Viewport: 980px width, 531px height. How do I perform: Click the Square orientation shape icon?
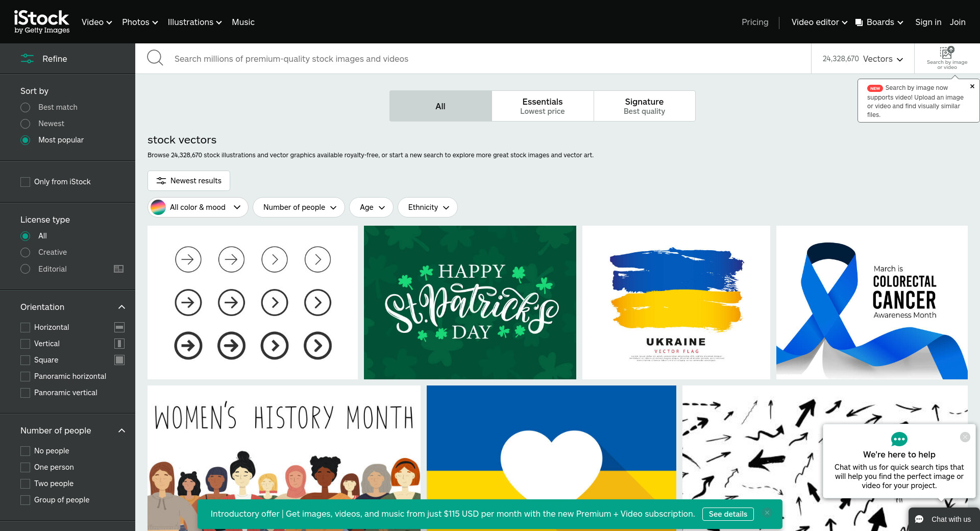[119, 360]
